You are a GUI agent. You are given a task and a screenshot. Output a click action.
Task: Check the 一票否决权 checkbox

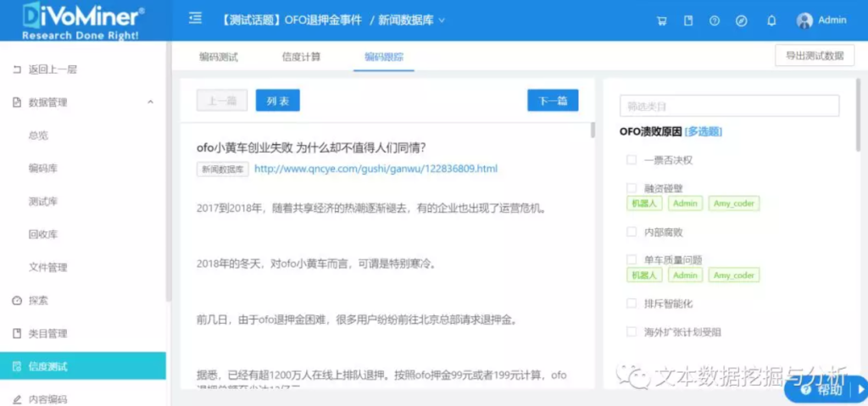point(631,159)
